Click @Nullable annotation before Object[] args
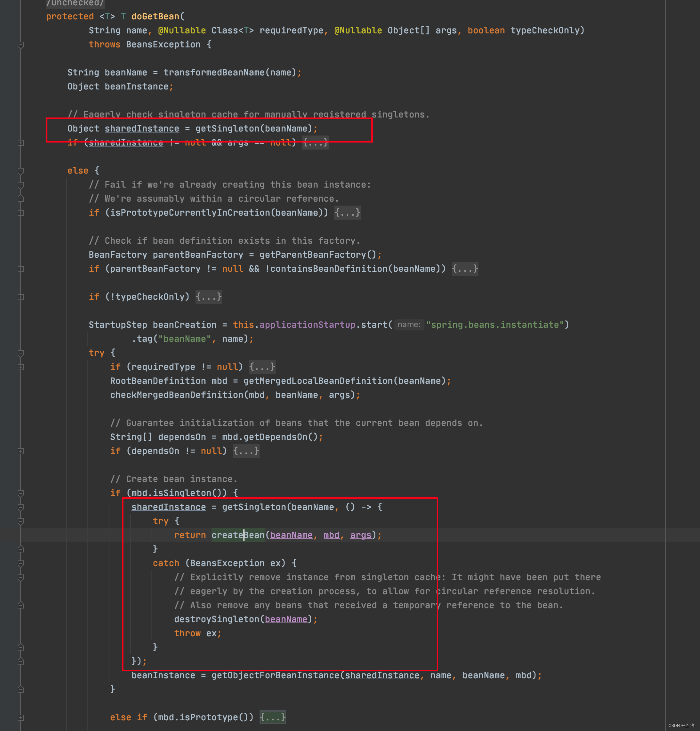 [358, 30]
